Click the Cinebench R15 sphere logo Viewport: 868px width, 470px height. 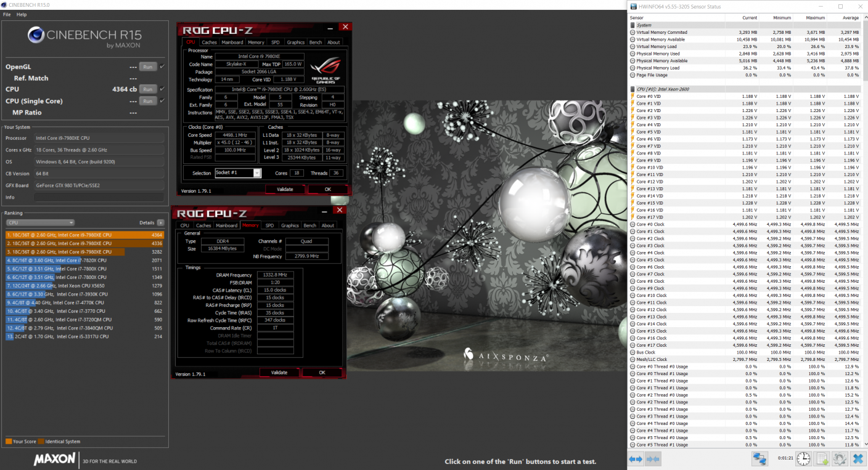[36, 34]
